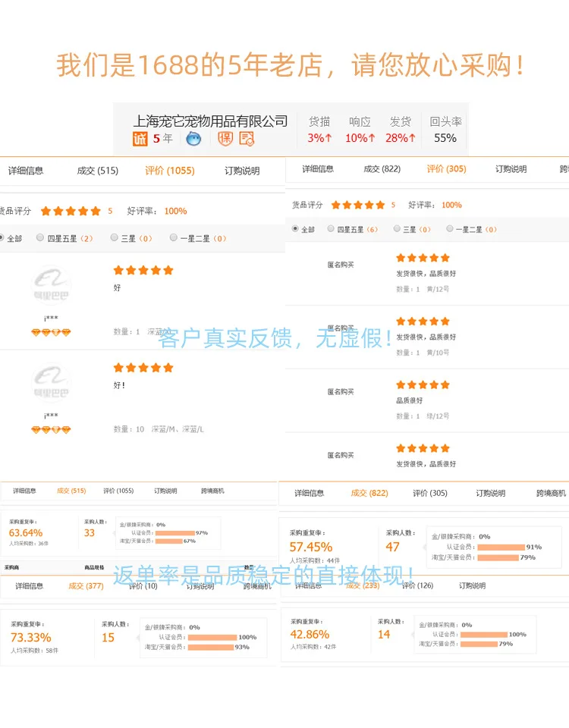Image resolution: width=569 pixels, height=728 pixels.
Task: Open the 评价 (126) tab
Action: 417,585
